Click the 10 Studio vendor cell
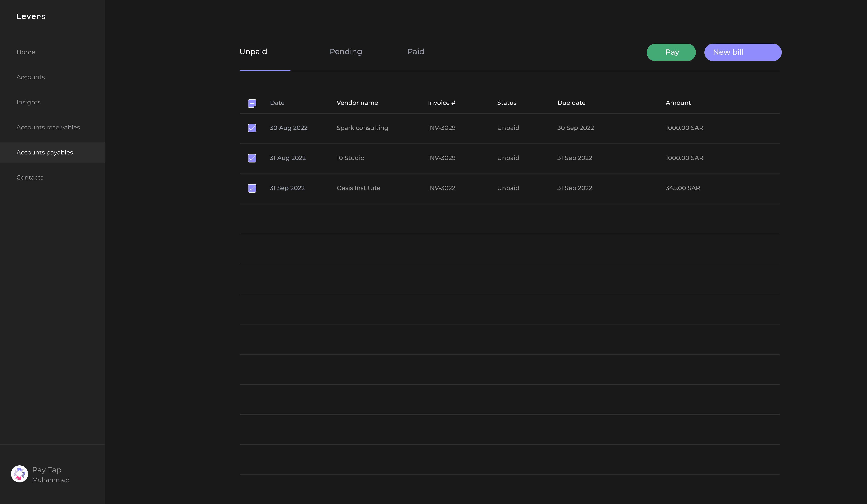The width and height of the screenshot is (867, 504). point(350,158)
